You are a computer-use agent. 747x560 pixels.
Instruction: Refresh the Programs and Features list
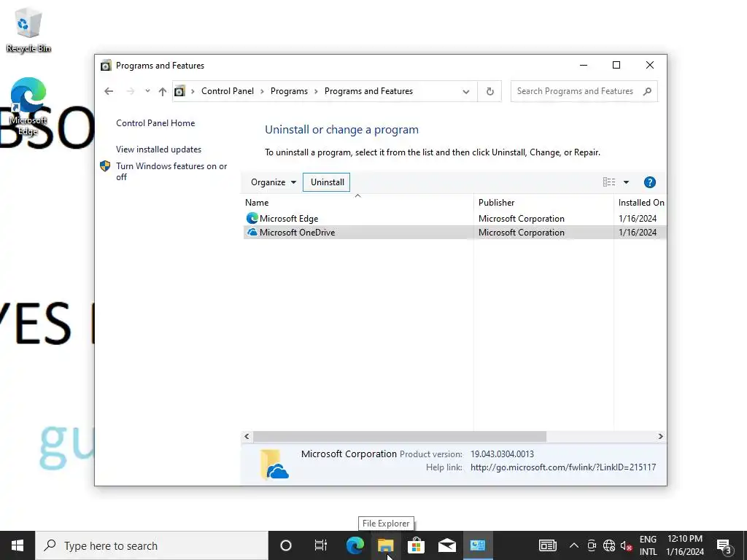(489, 91)
